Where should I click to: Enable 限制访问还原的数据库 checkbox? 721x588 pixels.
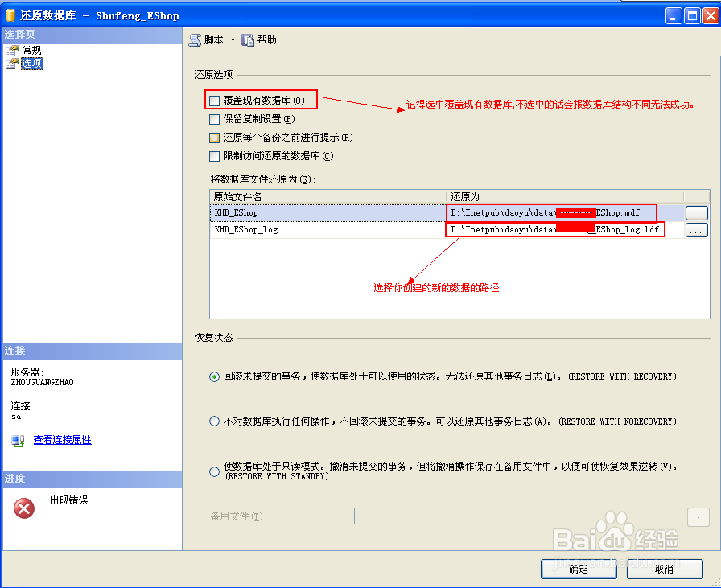216,156
